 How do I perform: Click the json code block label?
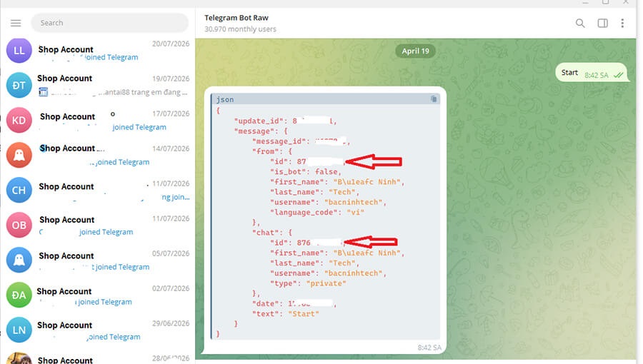coord(225,99)
